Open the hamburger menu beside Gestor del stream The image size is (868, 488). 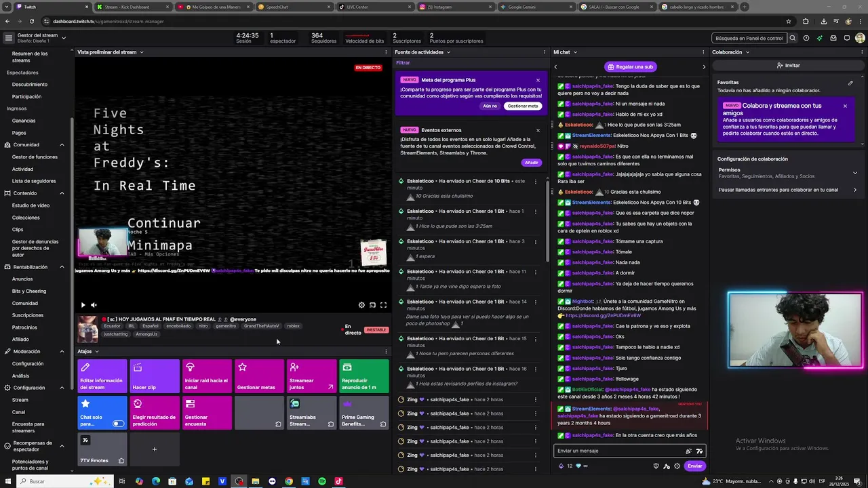pyautogui.click(x=8, y=38)
